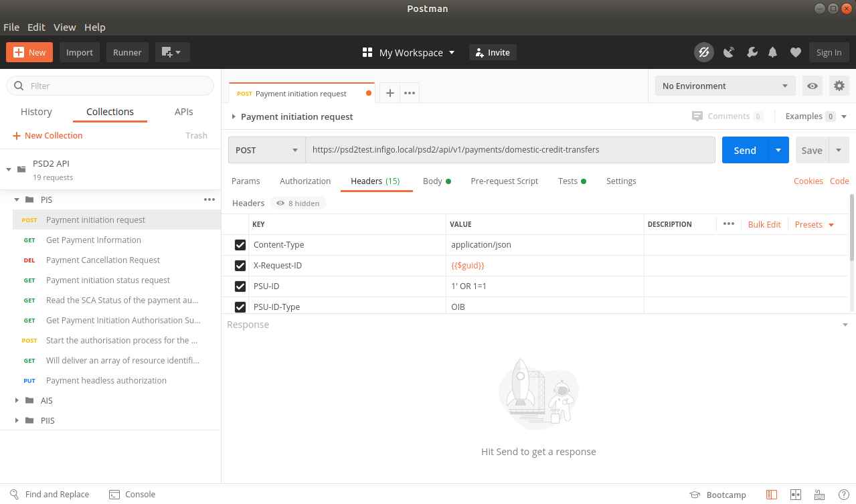Open the Pre-request Script tab
856x504 pixels.
505,181
